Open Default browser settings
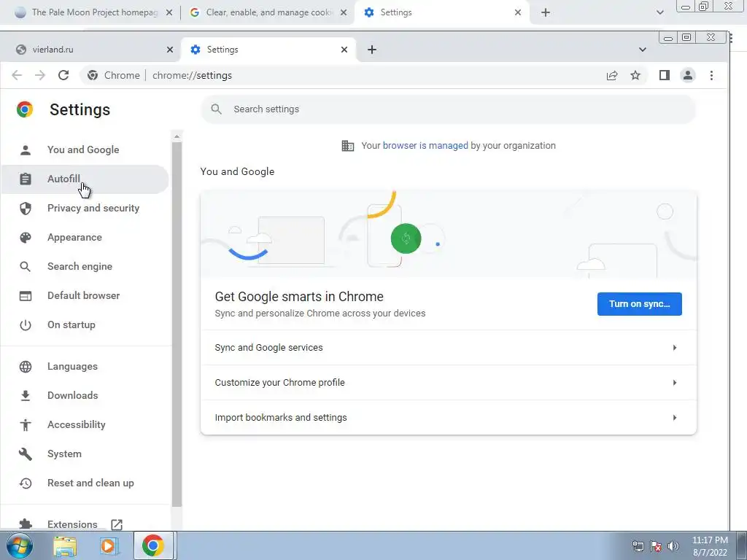 pos(85,296)
